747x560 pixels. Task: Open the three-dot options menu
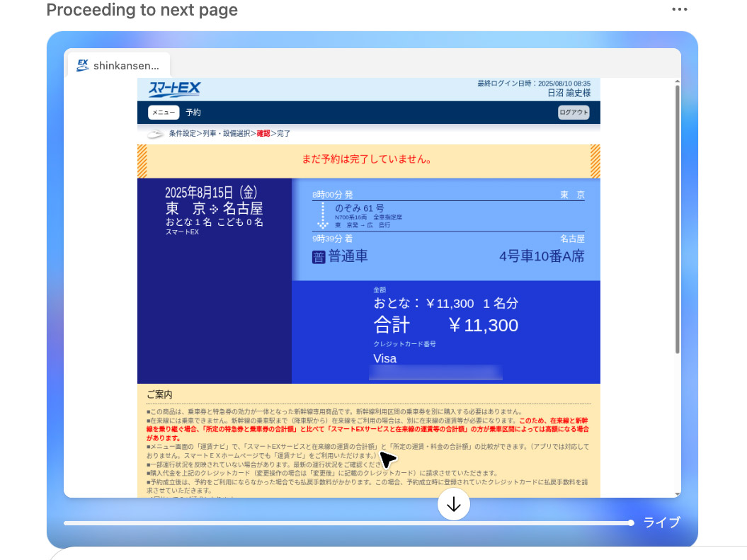[x=679, y=9]
